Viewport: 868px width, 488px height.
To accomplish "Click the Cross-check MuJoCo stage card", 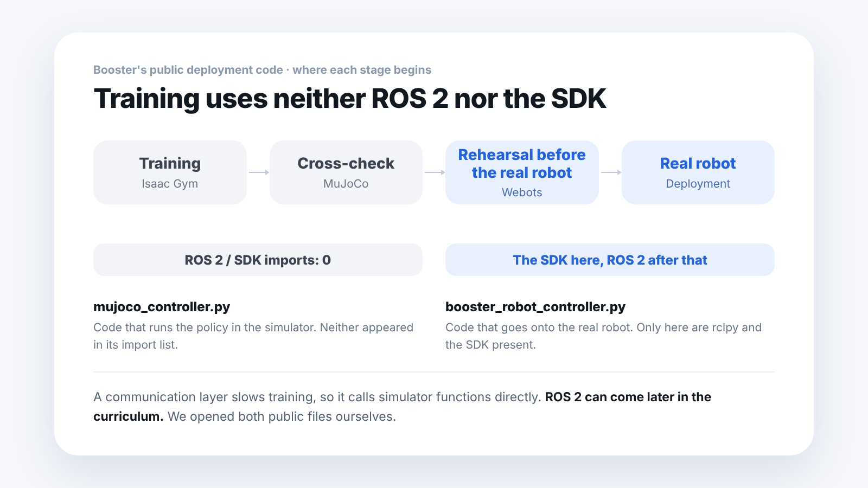I will [x=346, y=172].
